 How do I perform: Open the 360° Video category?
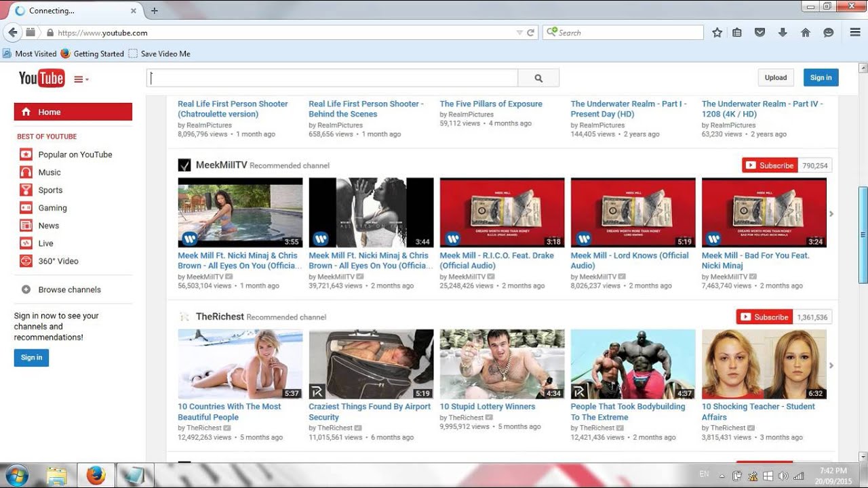[x=58, y=261]
